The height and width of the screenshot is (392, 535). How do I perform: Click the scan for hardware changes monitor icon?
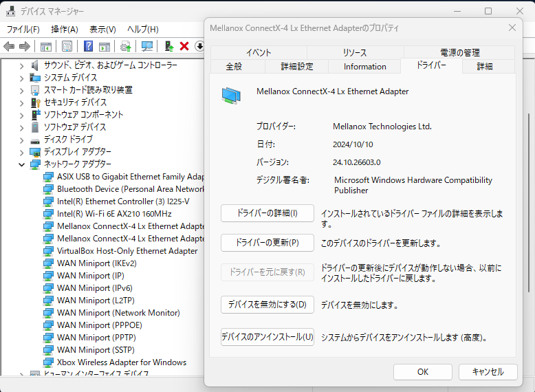[x=147, y=46]
